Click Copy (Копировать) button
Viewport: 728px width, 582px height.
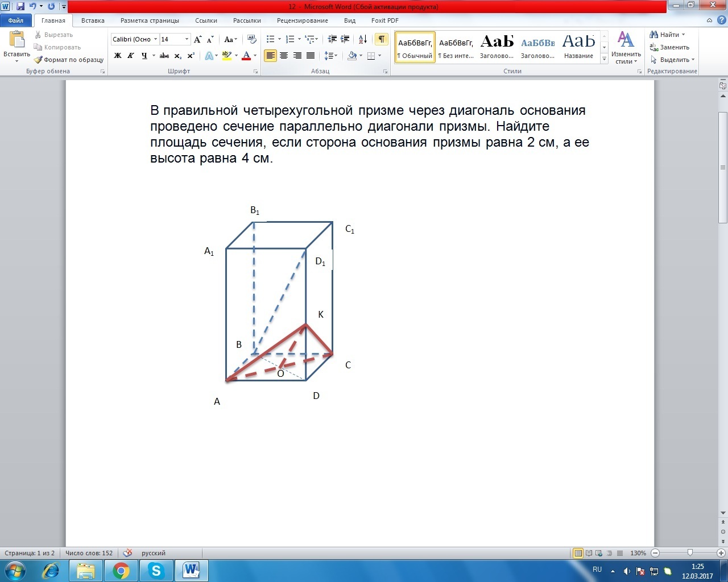tap(57, 47)
